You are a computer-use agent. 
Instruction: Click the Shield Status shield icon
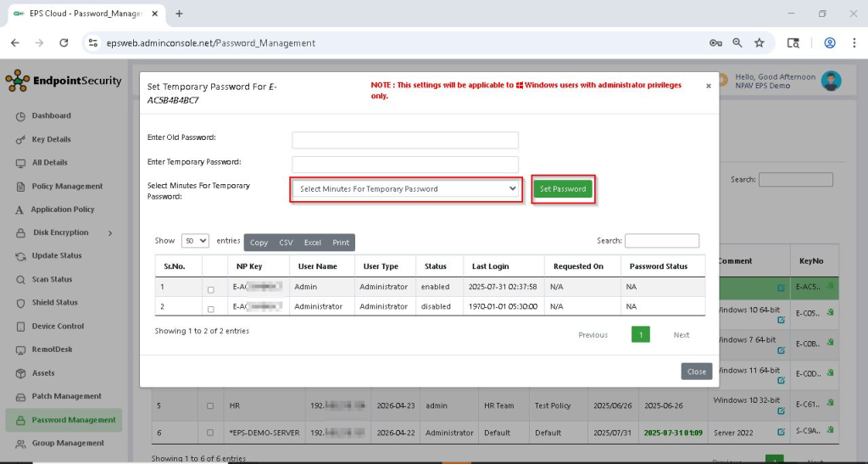pyautogui.click(x=21, y=303)
